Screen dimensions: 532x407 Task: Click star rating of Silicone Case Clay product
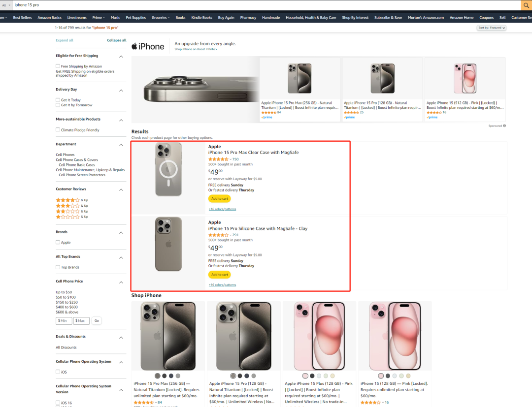point(218,235)
